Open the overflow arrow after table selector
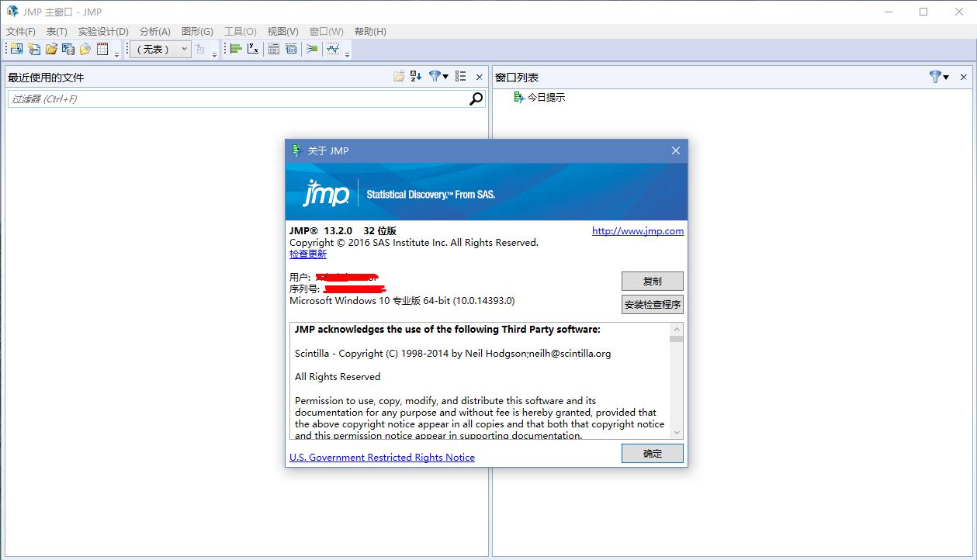This screenshot has width=977, height=560. [215, 54]
